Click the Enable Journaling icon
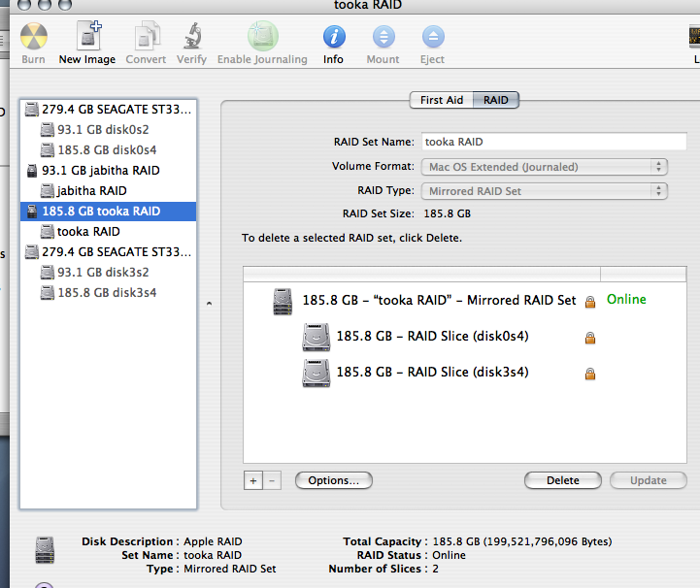Screen dimensions: 700x588 click(x=263, y=36)
